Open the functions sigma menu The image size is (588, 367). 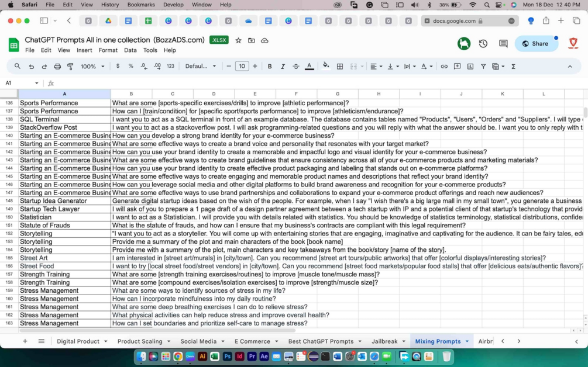pos(513,66)
